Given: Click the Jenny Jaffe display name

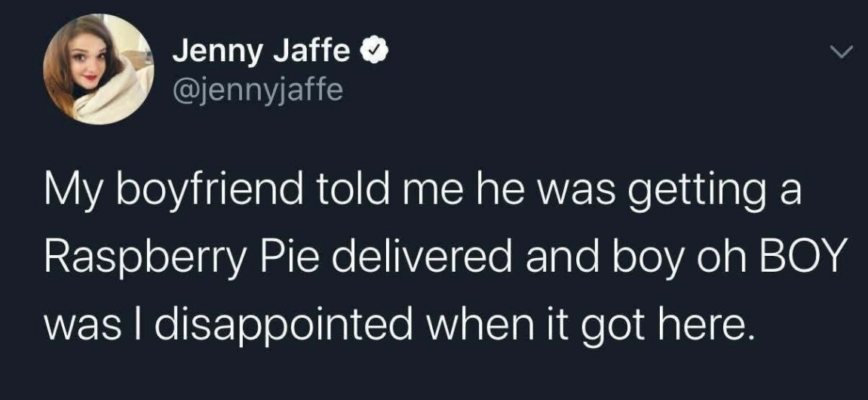Looking at the screenshot, I should (x=262, y=53).
